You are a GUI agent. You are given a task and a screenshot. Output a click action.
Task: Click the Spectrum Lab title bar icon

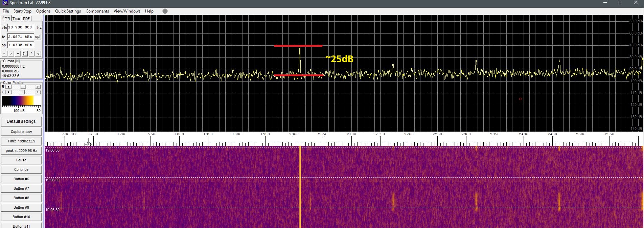5,3
